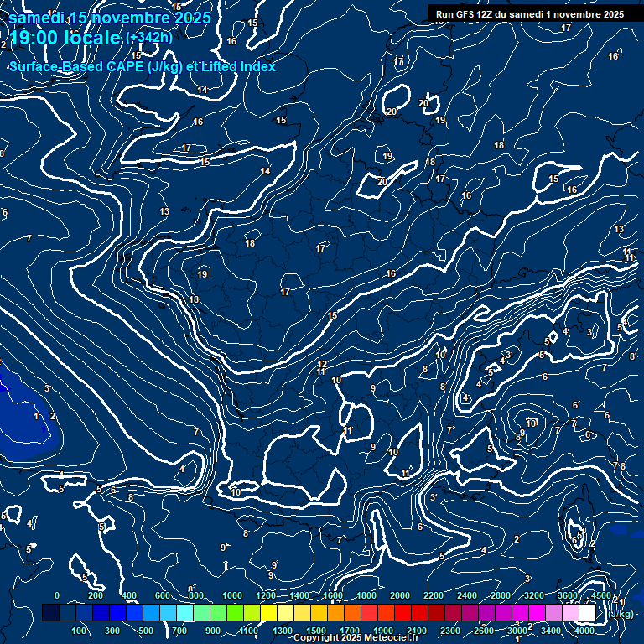Pick the bright yellow swatch between 1200 and 1300
Viewport: 644px width, 644px height.
268,612
